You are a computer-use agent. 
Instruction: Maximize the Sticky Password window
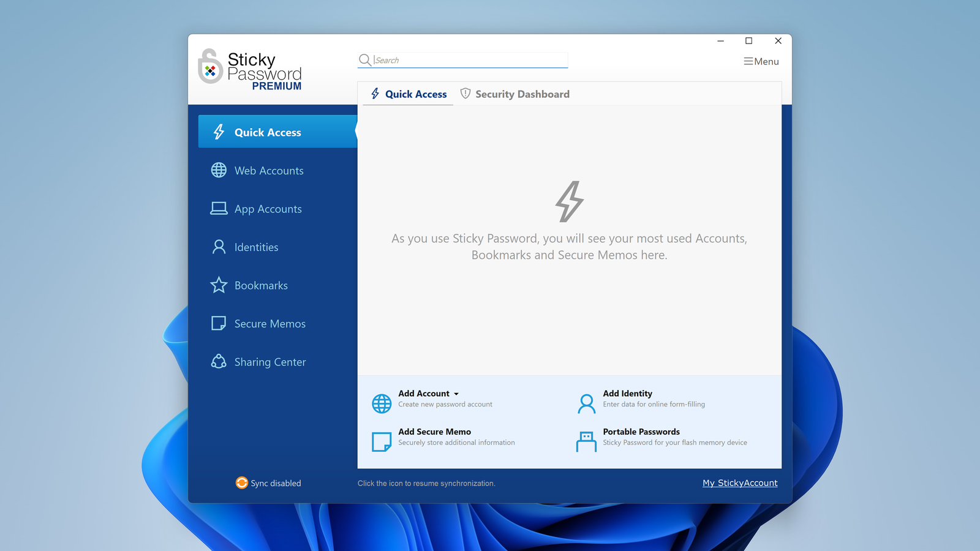(x=748, y=41)
